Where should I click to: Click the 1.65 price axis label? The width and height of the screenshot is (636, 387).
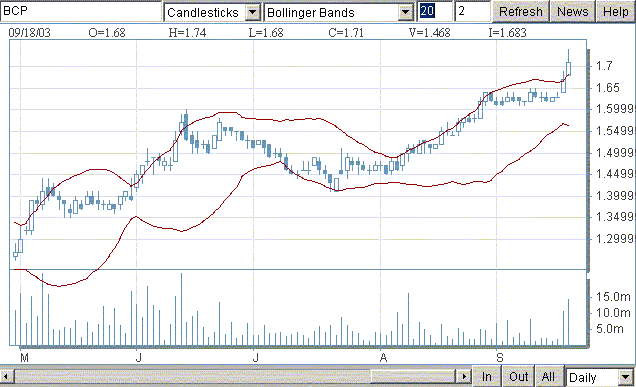608,88
